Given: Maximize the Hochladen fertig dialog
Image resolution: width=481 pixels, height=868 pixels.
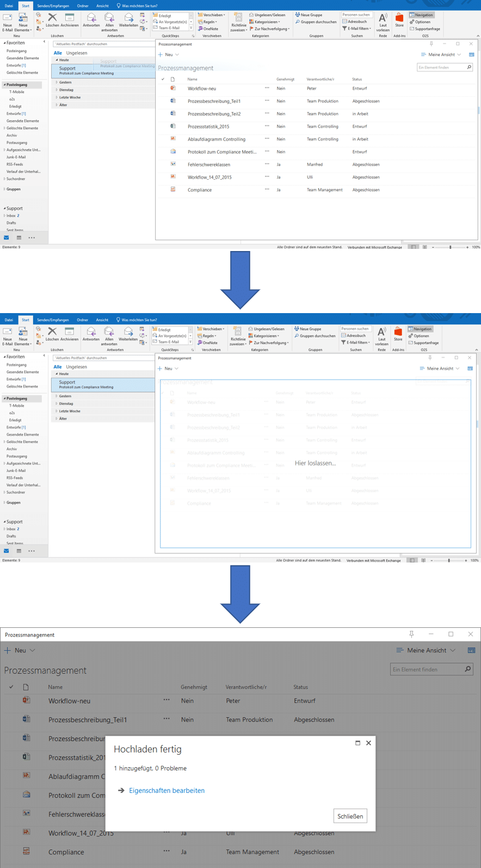Looking at the screenshot, I should (357, 743).
